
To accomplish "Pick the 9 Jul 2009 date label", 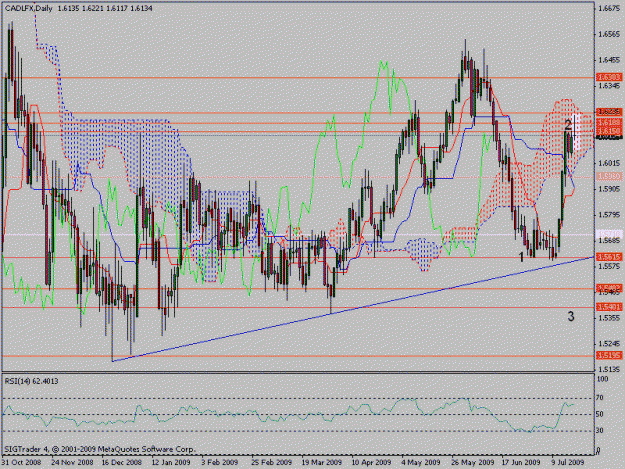I will click(x=568, y=462).
